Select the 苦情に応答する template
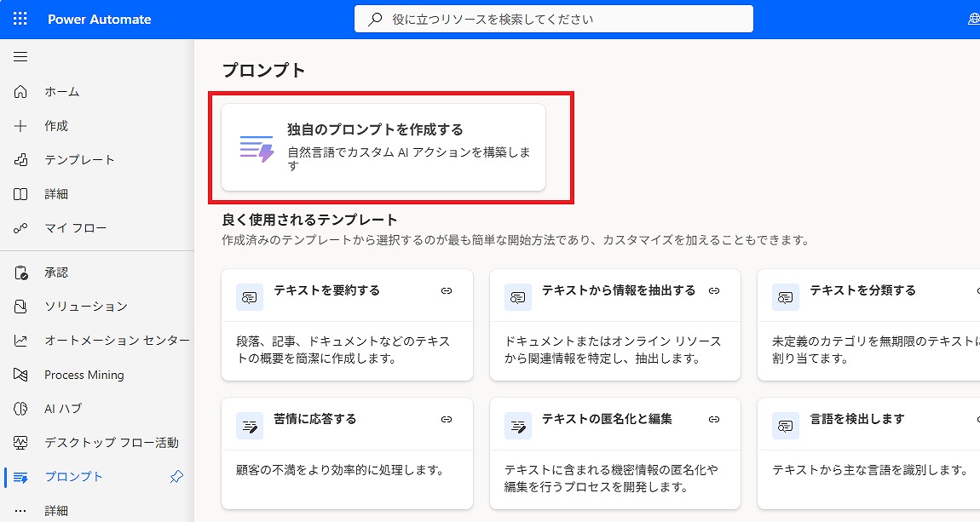 [x=347, y=453]
